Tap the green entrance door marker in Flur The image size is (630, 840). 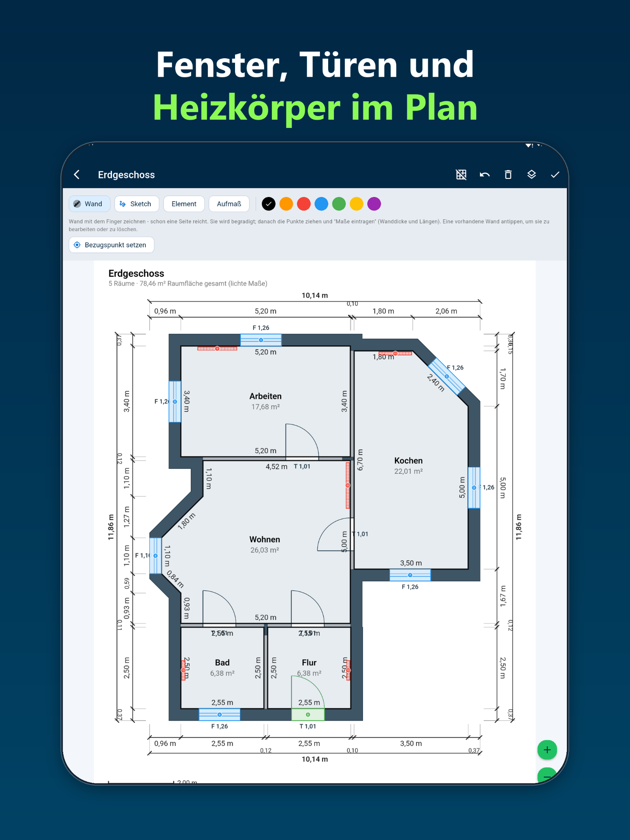tap(308, 714)
